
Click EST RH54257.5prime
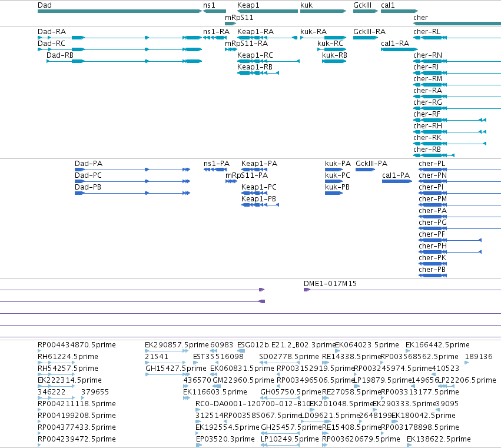click(x=68, y=369)
